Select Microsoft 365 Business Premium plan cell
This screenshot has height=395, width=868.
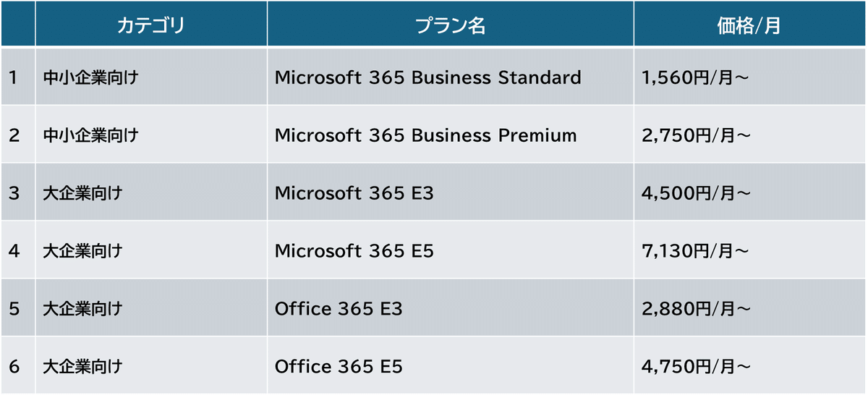click(x=451, y=135)
